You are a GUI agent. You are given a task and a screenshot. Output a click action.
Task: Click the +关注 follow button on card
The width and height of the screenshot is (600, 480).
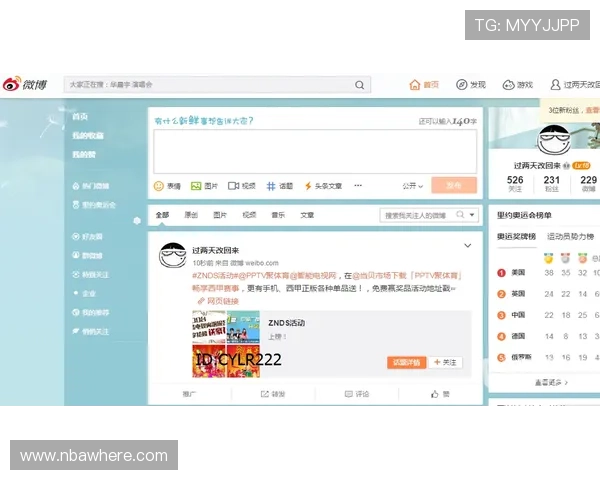click(x=445, y=362)
